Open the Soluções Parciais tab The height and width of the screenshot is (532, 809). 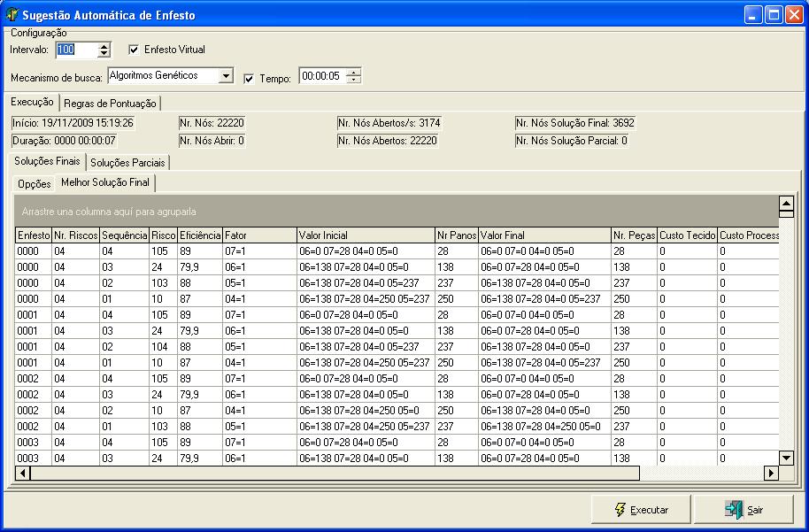128,163
